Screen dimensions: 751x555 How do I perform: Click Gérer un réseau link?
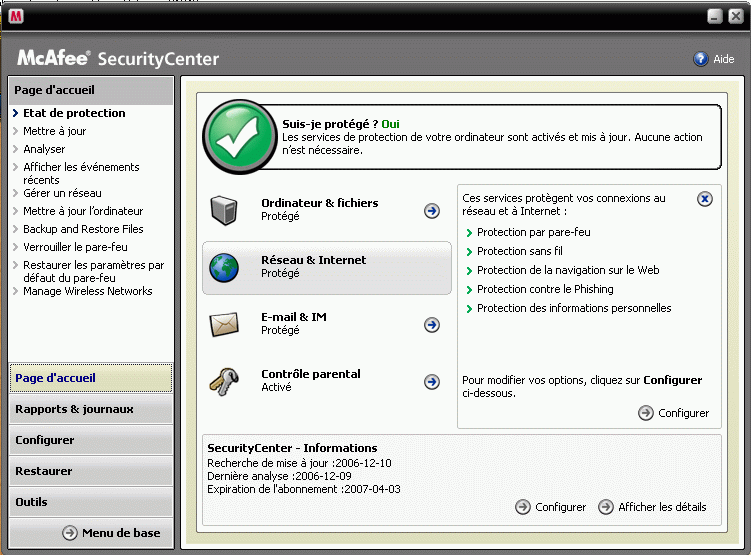coord(62,193)
